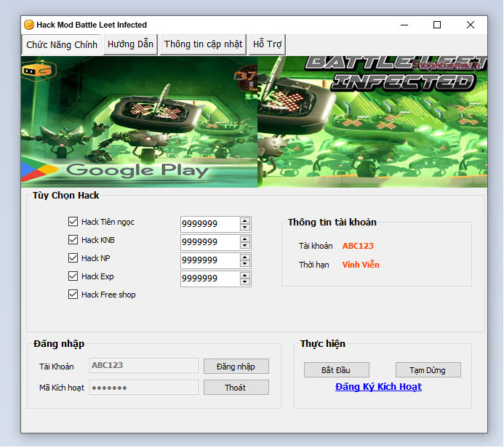Screen dimensions: 504x448
Task: Click the Đăng nhập button
Action: pos(236,367)
